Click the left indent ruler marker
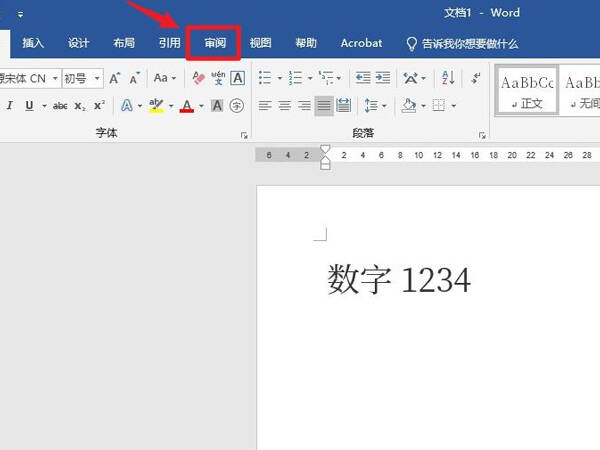600x450 pixels. [325, 166]
